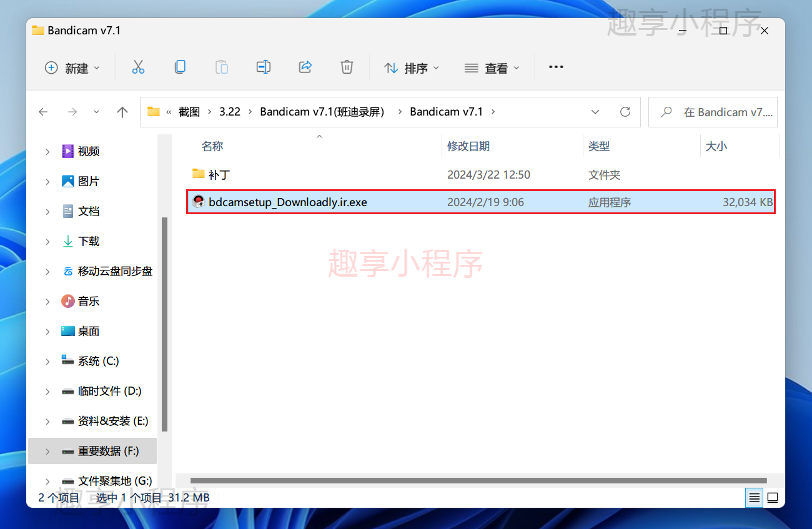
Task: Expand address bar history dropdown
Action: tap(595, 112)
